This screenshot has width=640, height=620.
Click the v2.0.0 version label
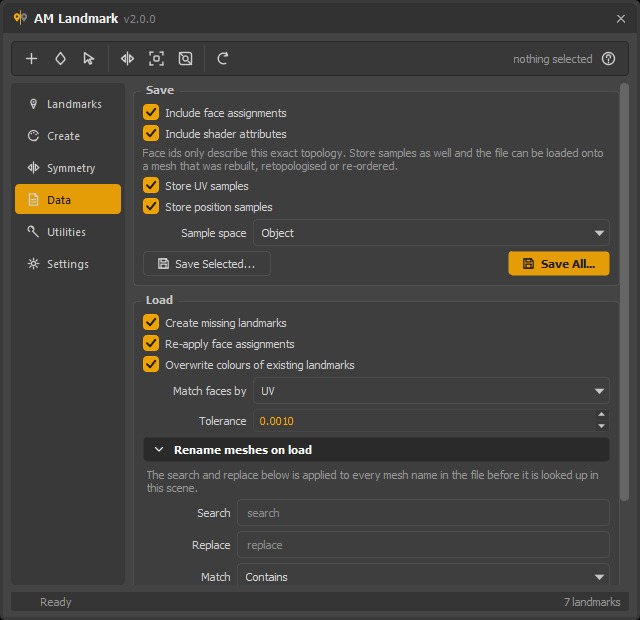click(x=139, y=19)
